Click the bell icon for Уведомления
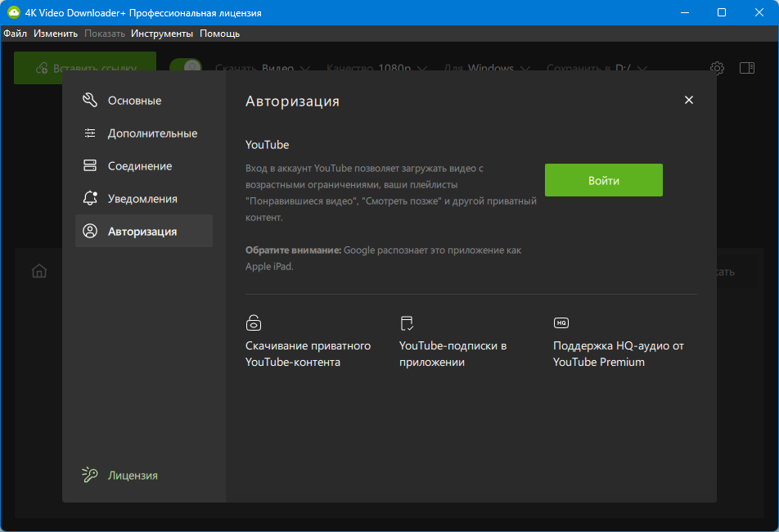The height and width of the screenshot is (532, 779). (90, 198)
